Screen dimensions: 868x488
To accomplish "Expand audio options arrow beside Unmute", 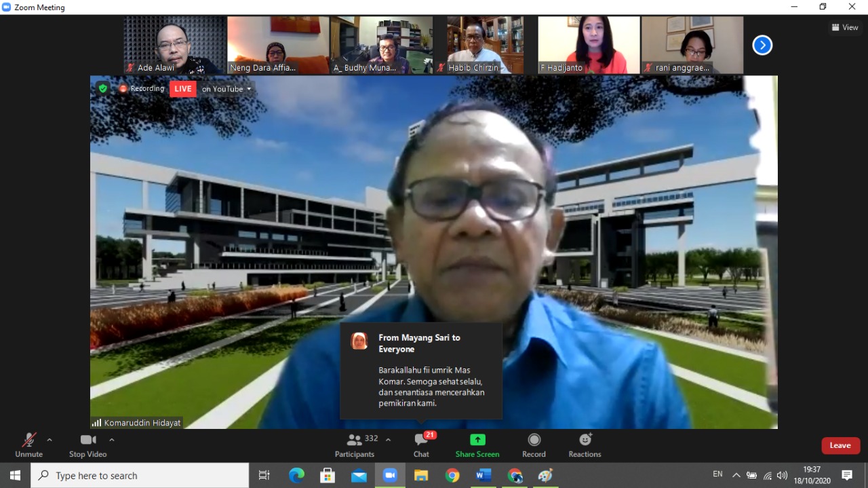I will [50, 440].
